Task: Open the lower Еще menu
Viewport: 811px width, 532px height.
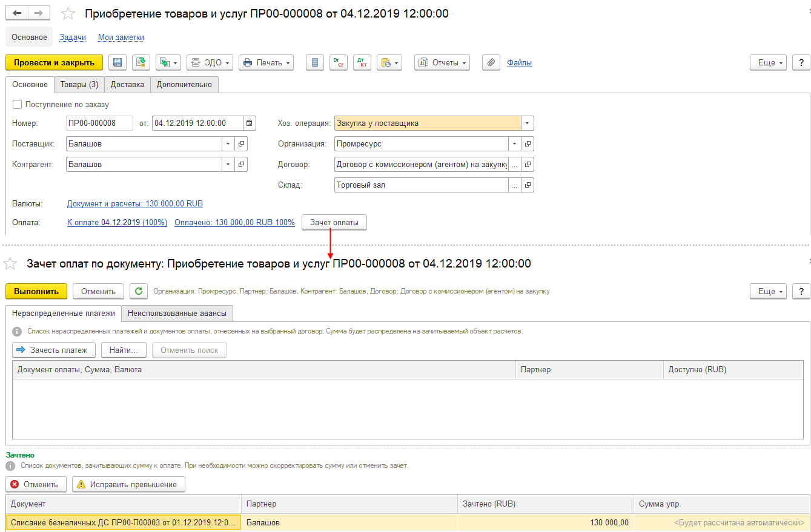Action: (768, 291)
